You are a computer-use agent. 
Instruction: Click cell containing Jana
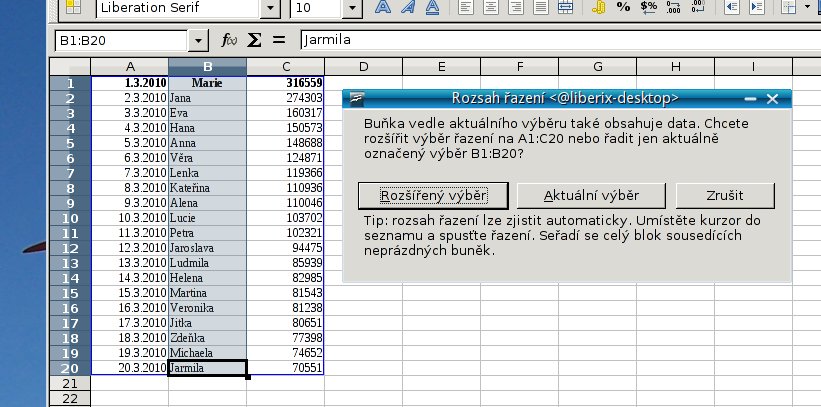pyautogui.click(x=208, y=98)
